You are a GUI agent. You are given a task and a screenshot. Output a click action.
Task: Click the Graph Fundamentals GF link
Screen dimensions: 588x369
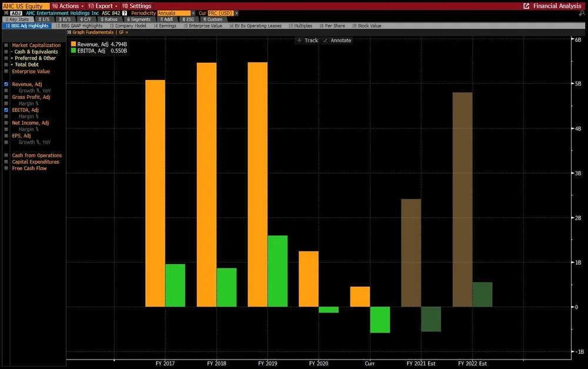tap(98, 32)
